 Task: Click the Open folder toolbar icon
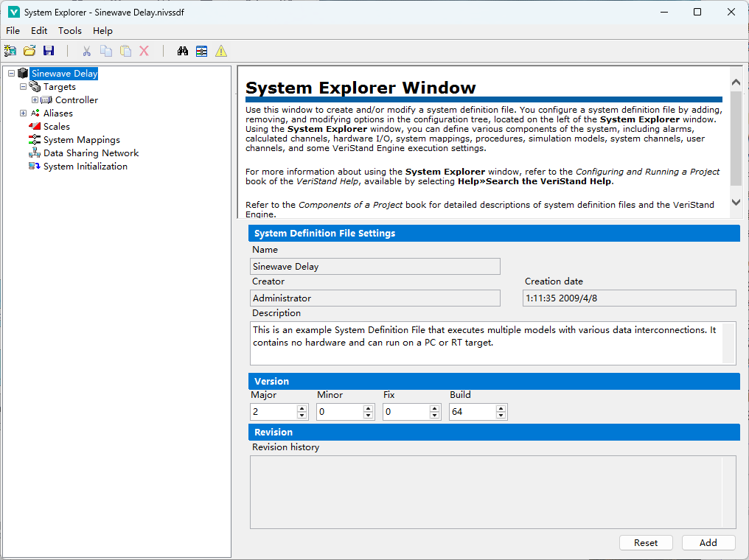point(29,51)
